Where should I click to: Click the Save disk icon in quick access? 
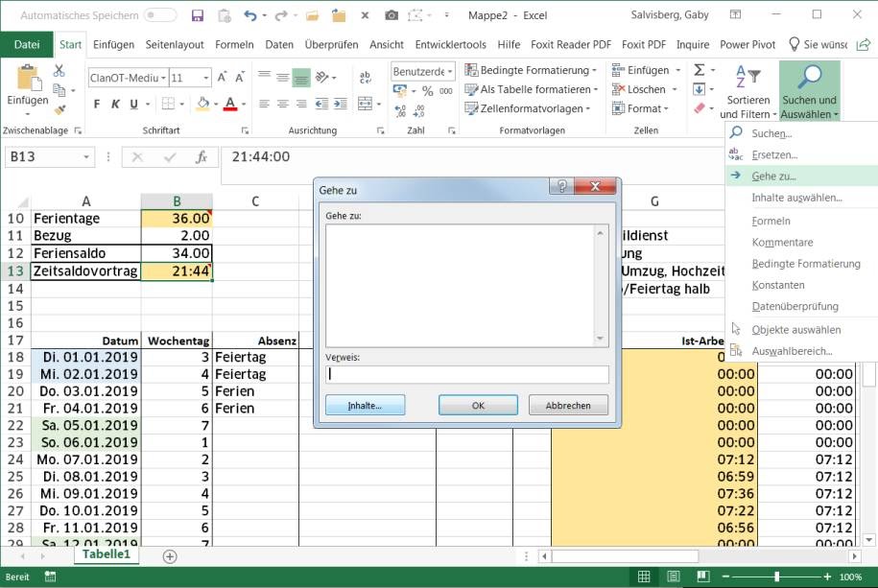(x=197, y=15)
